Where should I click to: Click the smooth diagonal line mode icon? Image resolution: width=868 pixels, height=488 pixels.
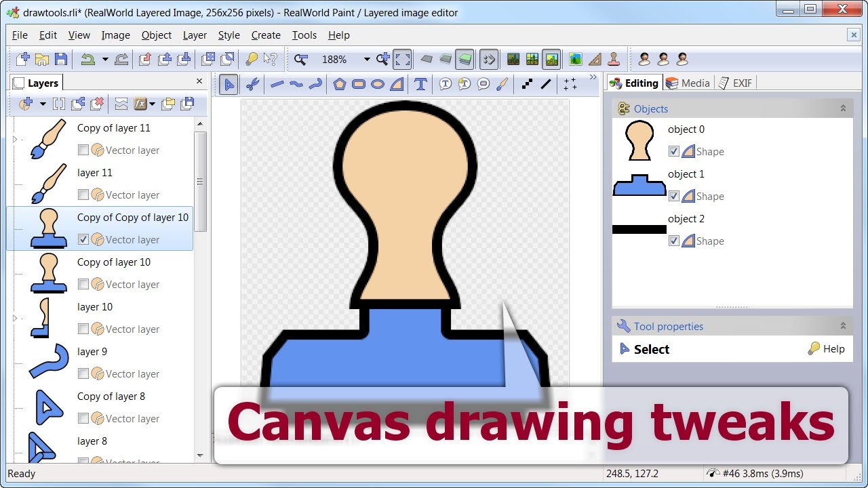point(546,85)
